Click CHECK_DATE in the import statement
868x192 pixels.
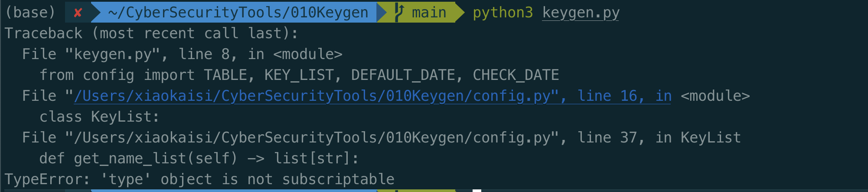pos(516,75)
